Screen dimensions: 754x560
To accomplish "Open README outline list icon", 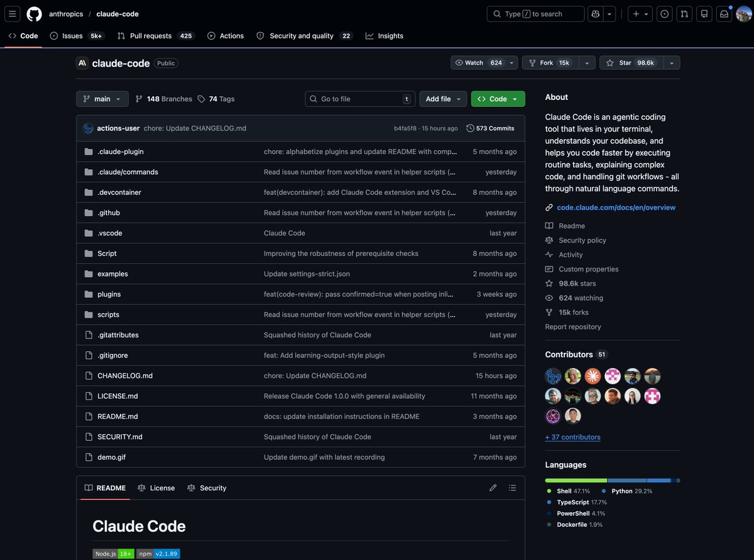I will (x=512, y=488).
